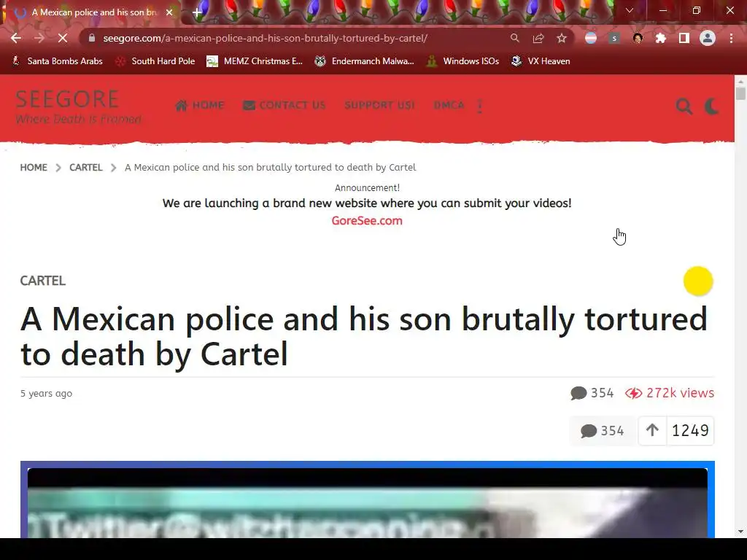Follow the GoreSee.com announcement link
This screenshot has height=560, width=747.
367,221
